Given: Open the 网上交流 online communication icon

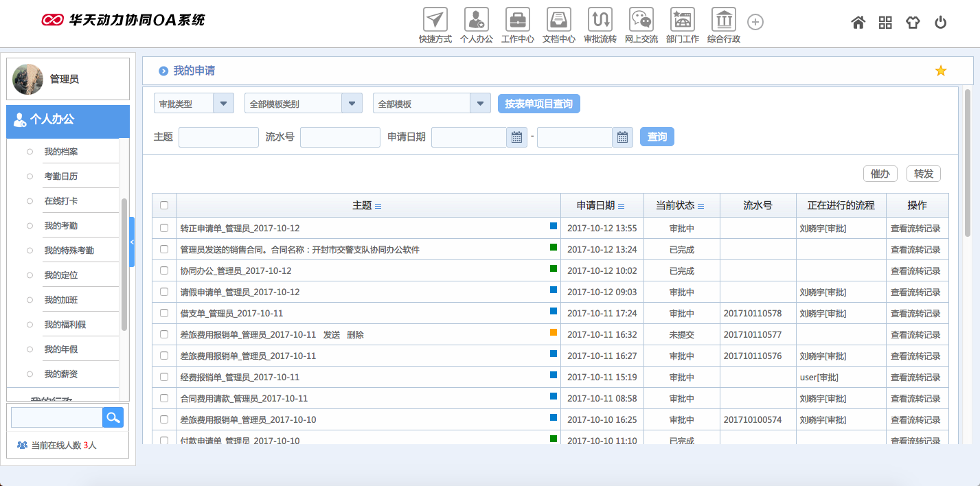Looking at the screenshot, I should pyautogui.click(x=641, y=19).
